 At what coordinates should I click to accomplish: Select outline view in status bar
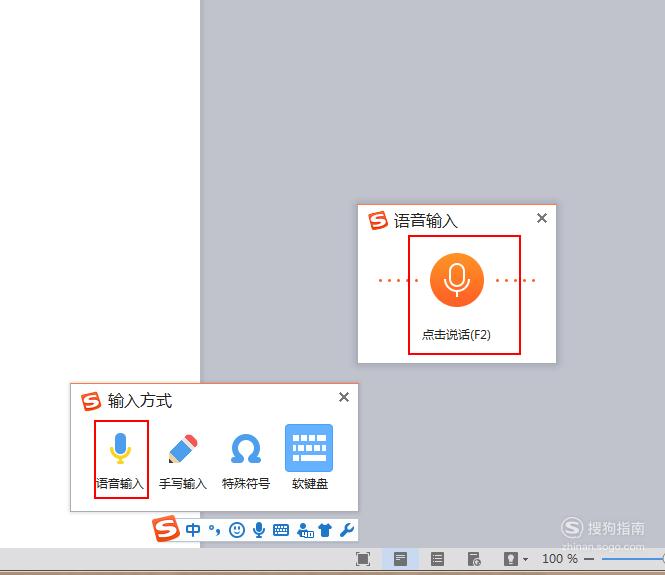pyautogui.click(x=437, y=559)
